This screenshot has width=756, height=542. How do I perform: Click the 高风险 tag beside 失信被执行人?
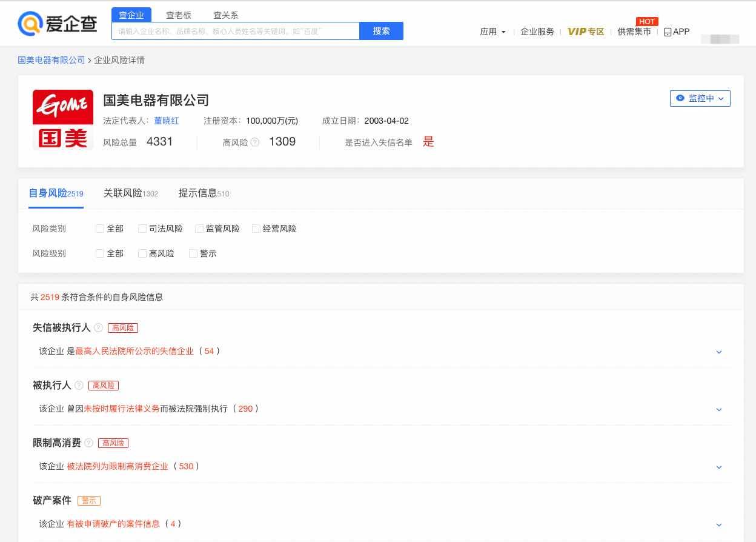(123, 328)
